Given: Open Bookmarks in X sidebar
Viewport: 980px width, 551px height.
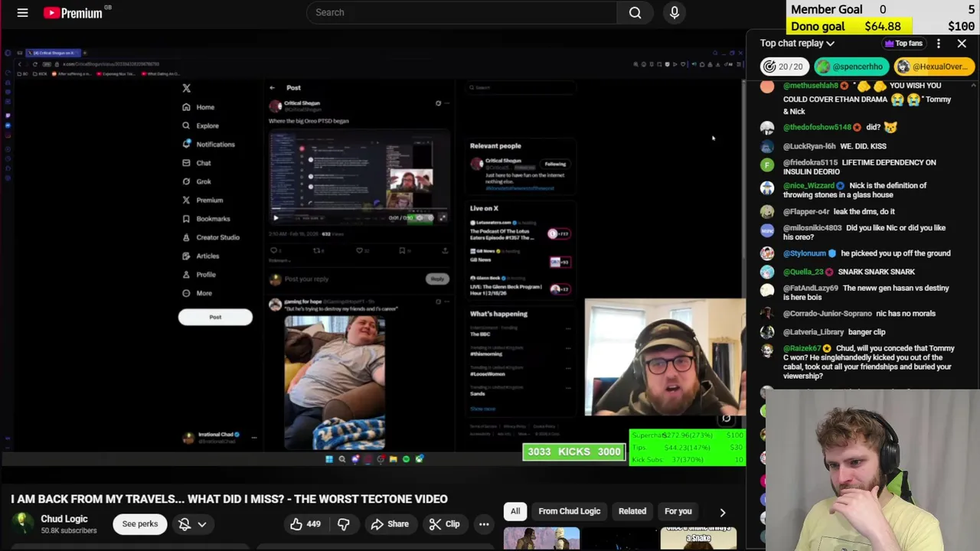Looking at the screenshot, I should [x=206, y=219].
